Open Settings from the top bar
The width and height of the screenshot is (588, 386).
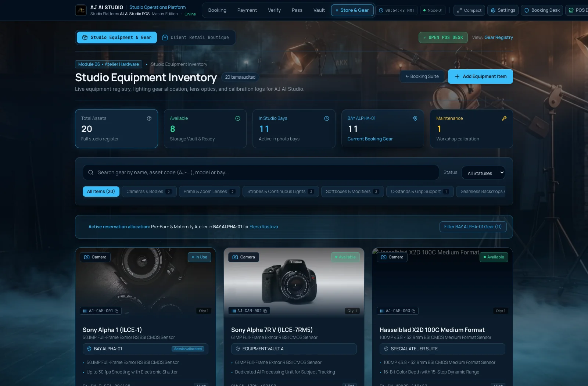503,10
